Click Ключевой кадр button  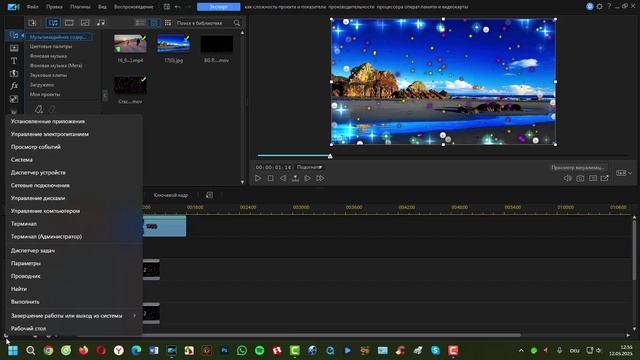171,196
